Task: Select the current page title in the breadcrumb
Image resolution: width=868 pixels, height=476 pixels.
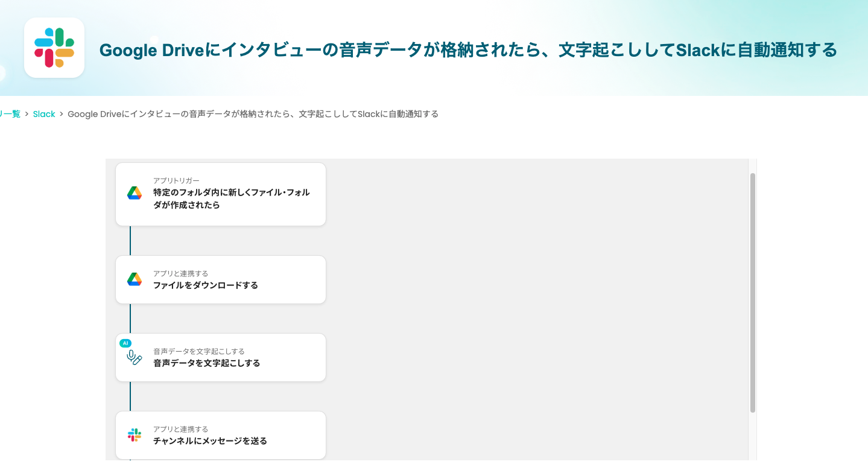Action: 253,113
